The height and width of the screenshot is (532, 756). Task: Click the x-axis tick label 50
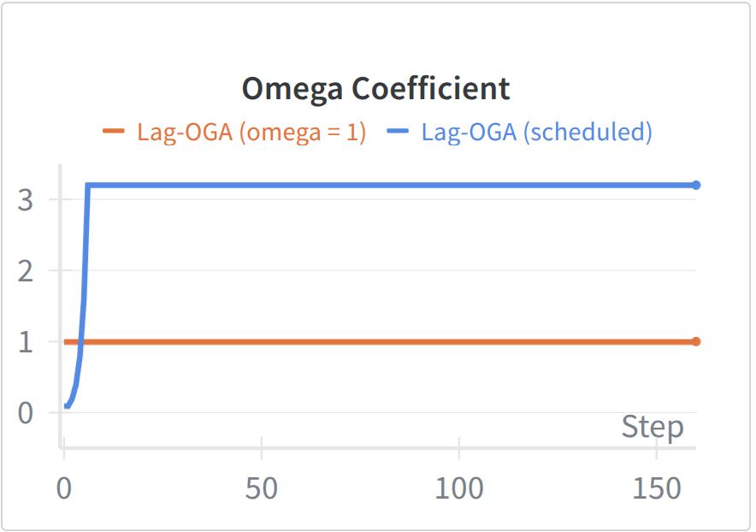click(x=262, y=488)
